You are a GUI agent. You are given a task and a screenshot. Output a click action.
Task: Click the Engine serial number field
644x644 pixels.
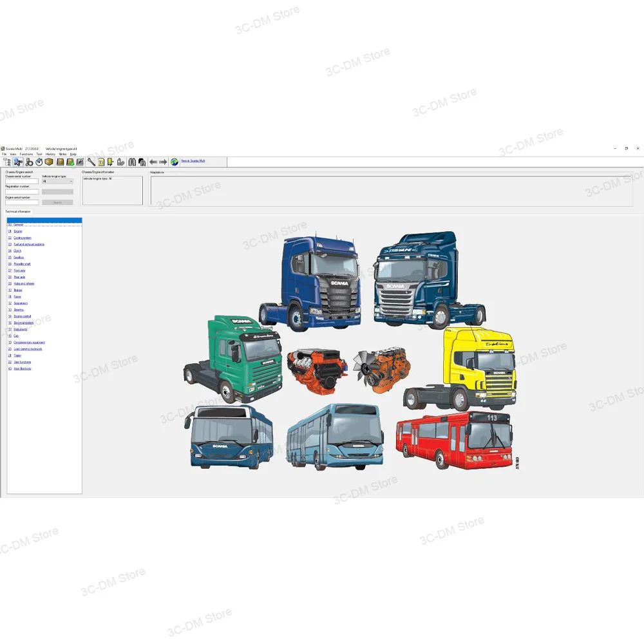click(x=22, y=202)
